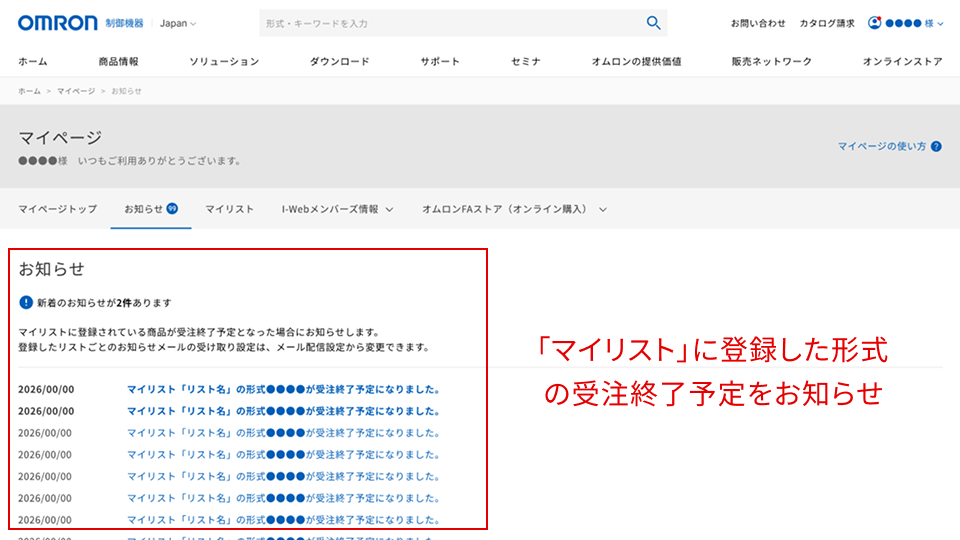Open the first bold notification link
Image resolution: width=960 pixels, height=540 pixels.
tap(283, 389)
